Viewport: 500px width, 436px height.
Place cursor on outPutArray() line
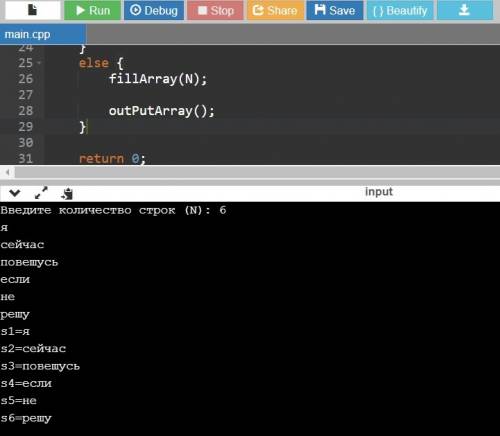coord(162,111)
